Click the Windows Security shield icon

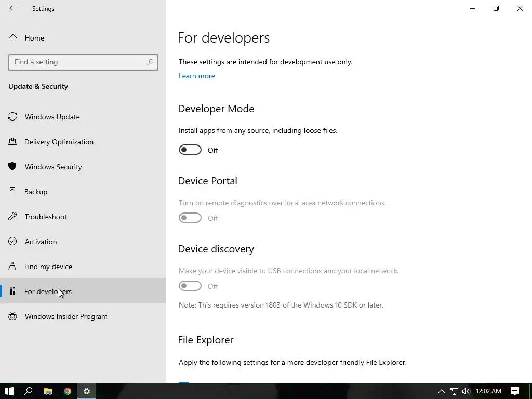12,166
